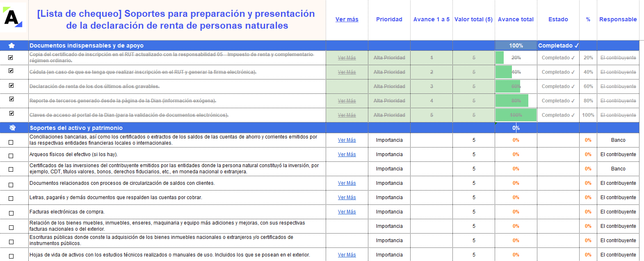
Task: Uncheck Reporte de terceros checkbox
Action: click(11, 99)
